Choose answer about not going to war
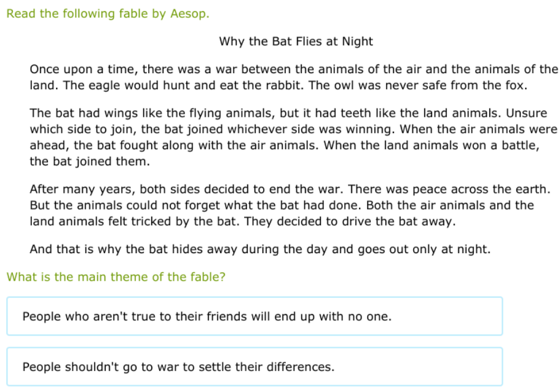 click(x=178, y=367)
